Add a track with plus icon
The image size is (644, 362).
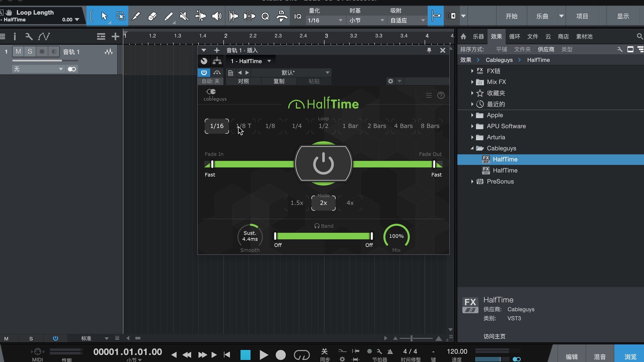115,36
